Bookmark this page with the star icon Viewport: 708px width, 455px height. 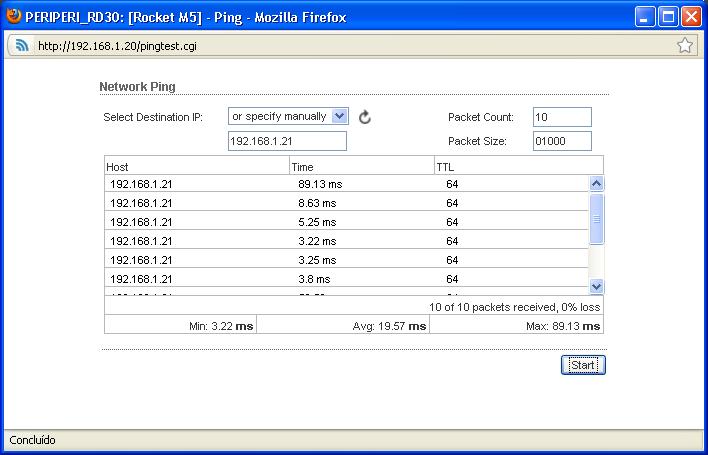click(685, 45)
